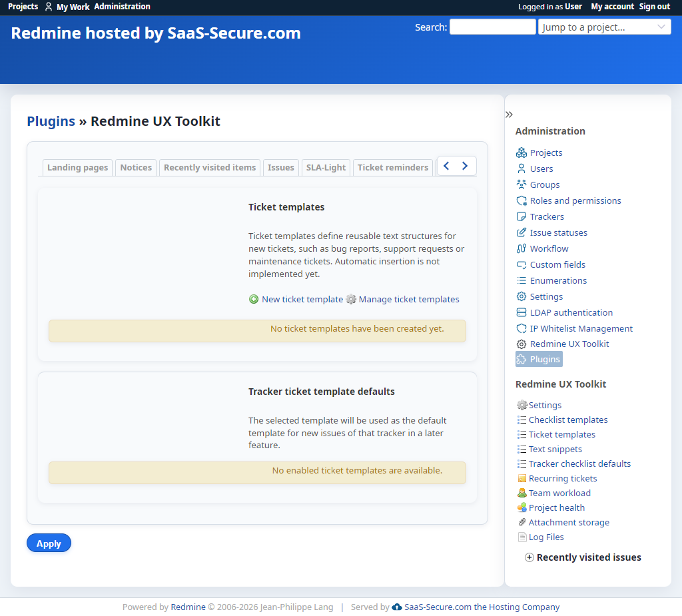This screenshot has width=682, height=616.
Task: Click the Groups people icon
Action: [x=521, y=184]
